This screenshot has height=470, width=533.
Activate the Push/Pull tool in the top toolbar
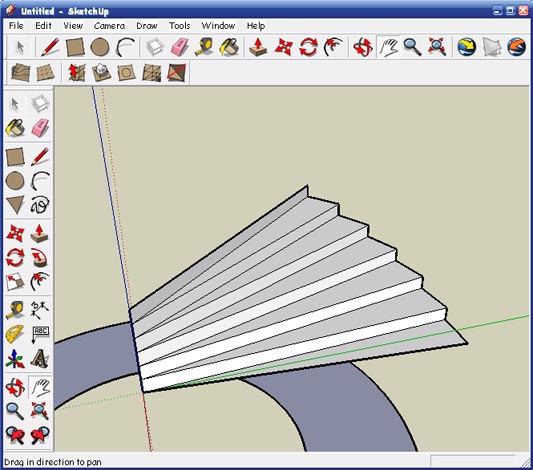[258, 47]
